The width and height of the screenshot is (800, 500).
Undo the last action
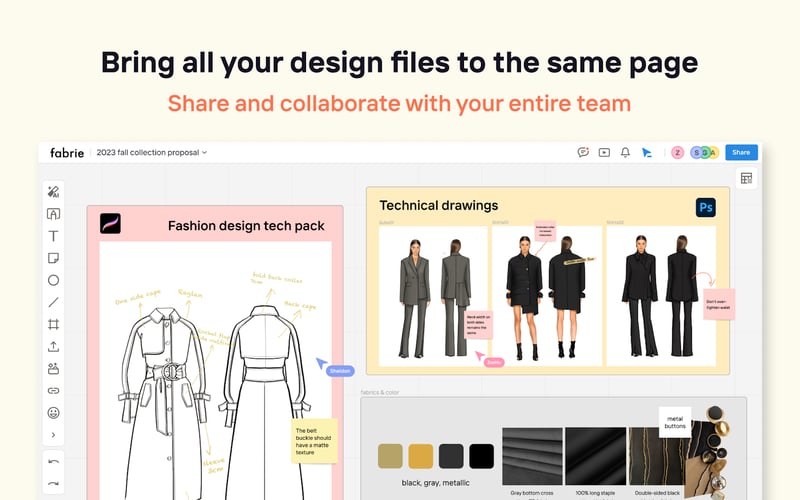pos(53,461)
